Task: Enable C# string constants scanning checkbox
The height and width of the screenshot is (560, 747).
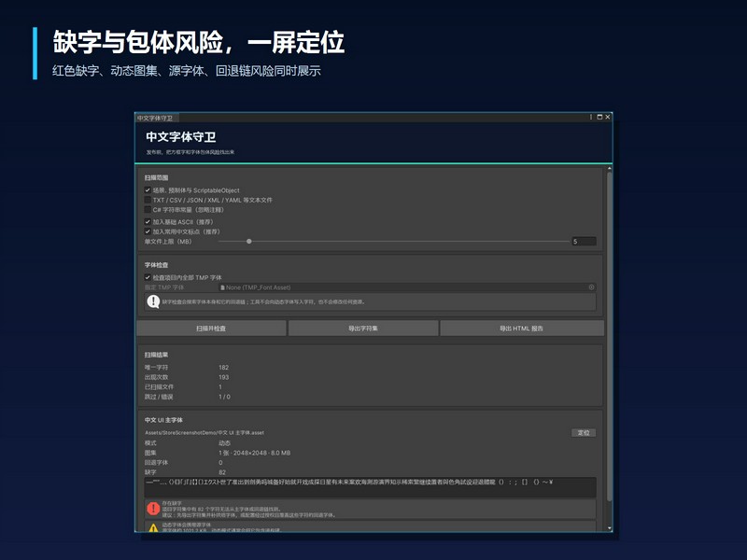Action: 148,209
